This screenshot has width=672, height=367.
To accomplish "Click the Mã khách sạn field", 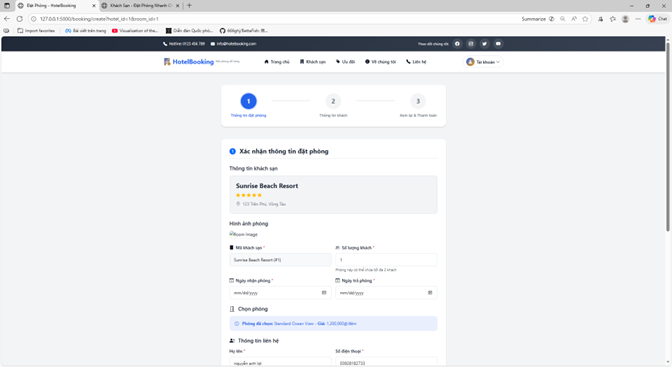I will click(280, 260).
